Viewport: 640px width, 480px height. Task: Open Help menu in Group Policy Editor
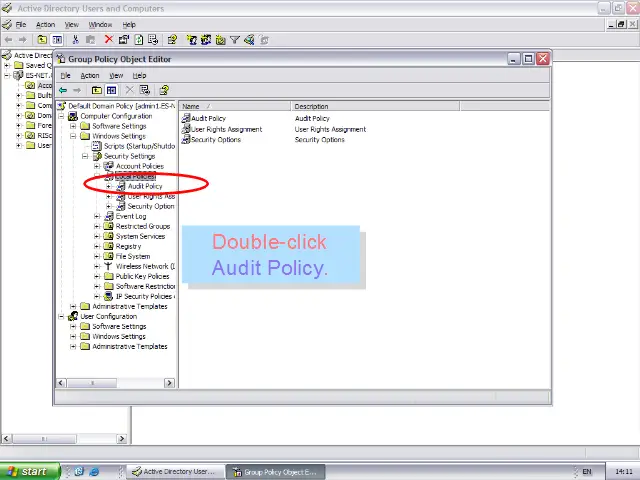139,76
